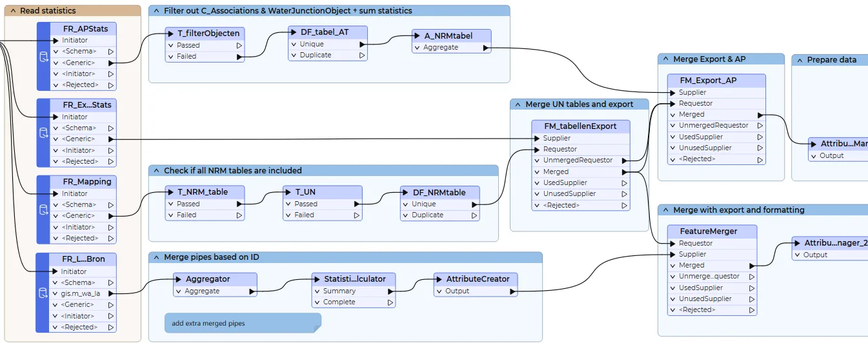The width and height of the screenshot is (868, 343).
Task: Collapse the Prepare data bookmark
Action: tap(800, 60)
